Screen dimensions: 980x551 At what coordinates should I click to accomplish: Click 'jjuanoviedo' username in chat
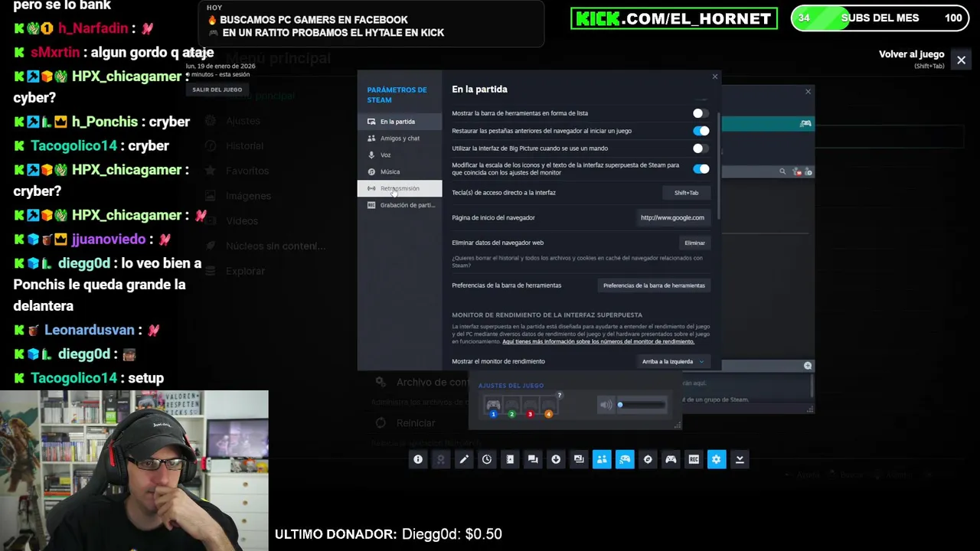point(108,240)
